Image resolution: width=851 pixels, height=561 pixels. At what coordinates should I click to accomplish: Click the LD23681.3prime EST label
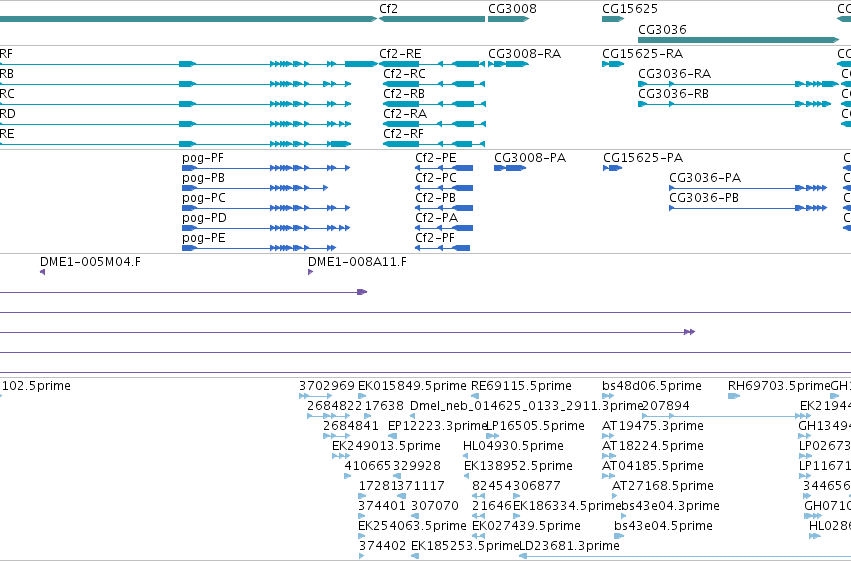(569, 546)
